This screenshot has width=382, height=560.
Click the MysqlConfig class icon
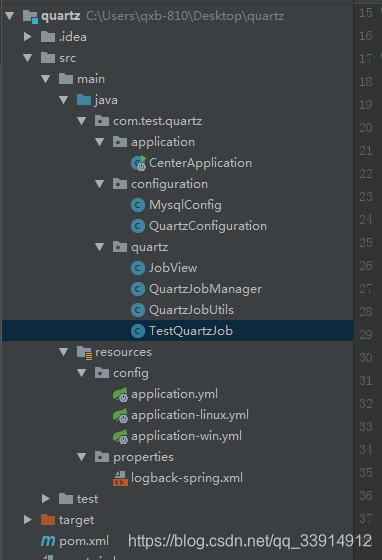pyautogui.click(x=138, y=205)
